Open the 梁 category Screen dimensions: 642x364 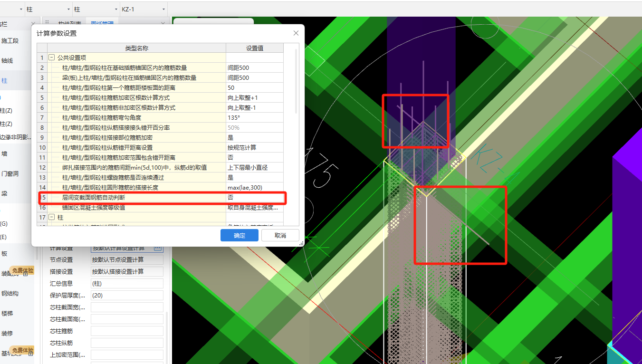coord(4,193)
